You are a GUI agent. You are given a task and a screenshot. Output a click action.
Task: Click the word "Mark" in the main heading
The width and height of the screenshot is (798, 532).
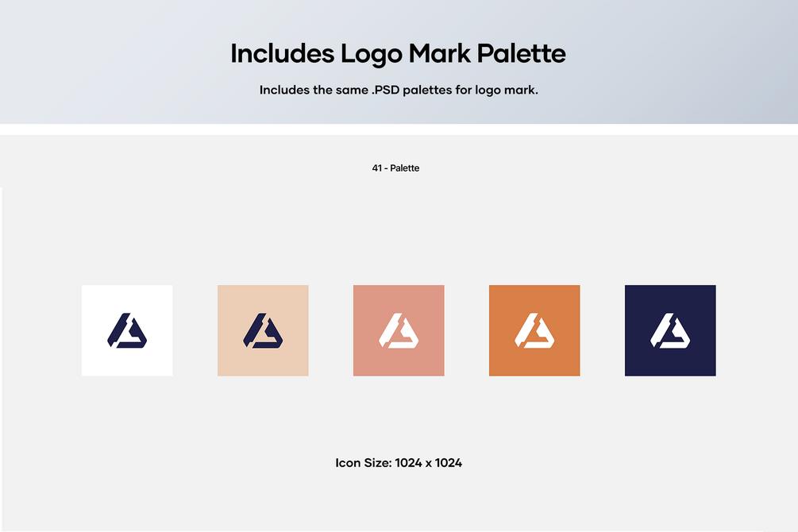tap(440, 53)
